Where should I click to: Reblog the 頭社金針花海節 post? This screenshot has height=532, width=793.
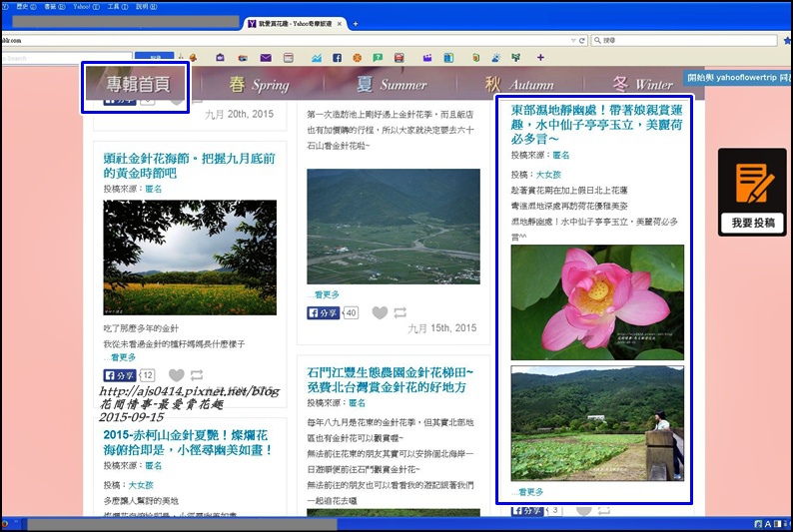[197, 375]
